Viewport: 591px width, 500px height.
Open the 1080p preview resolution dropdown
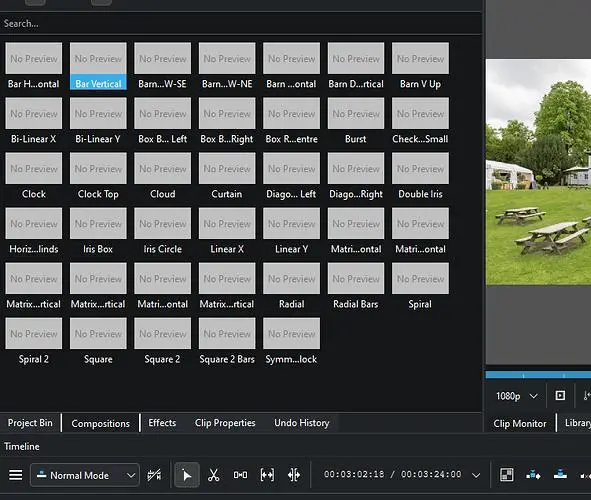click(x=516, y=396)
